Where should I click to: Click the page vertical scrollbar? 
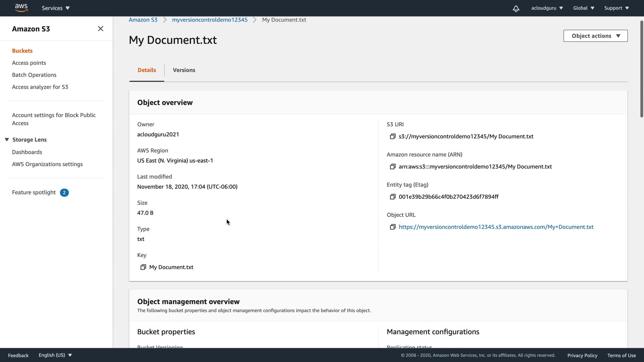(x=641, y=69)
